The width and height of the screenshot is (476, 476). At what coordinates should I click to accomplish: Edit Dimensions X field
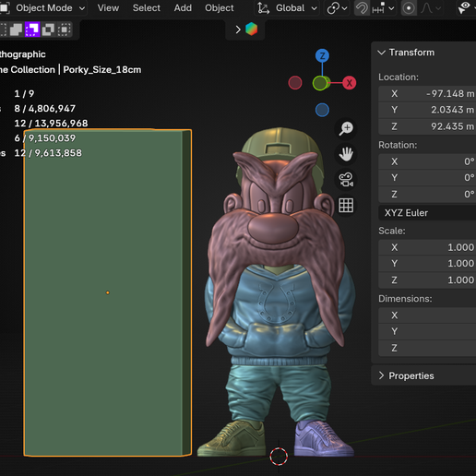click(427, 315)
